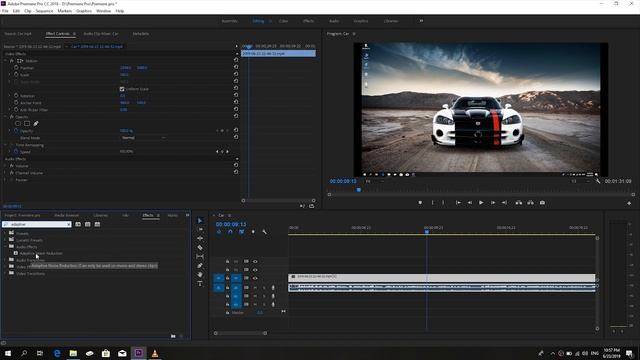Select the Selection tool in timeline toolbar

click(x=200, y=220)
